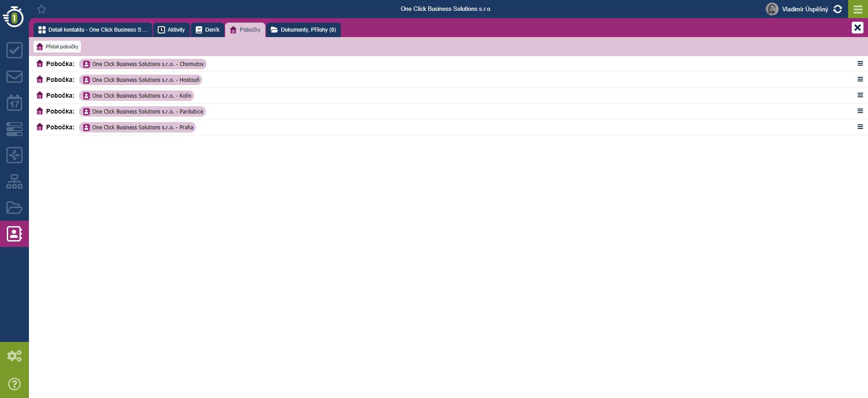Click Přidat pobočky button
This screenshot has height=398, width=868.
(57, 47)
